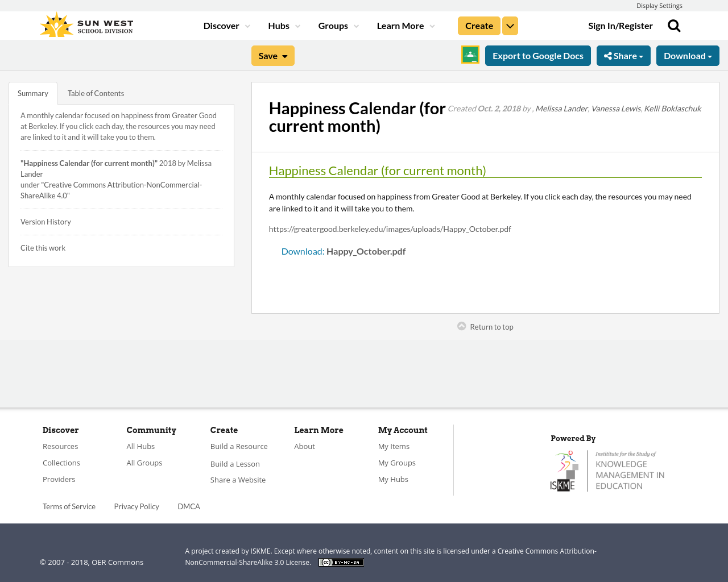Click the ISKME Powered By logo
Screen dimensions: 728x582
(x=607, y=469)
